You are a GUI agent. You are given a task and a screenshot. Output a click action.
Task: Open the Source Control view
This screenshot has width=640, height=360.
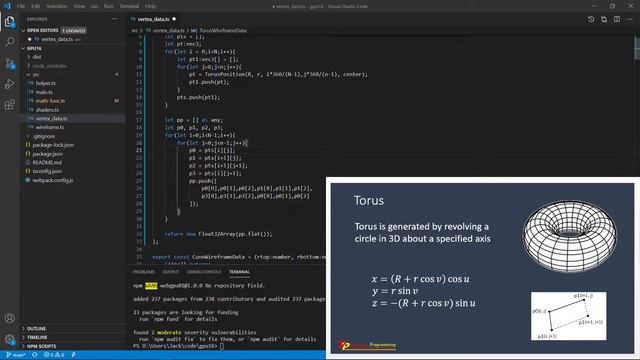(9, 63)
